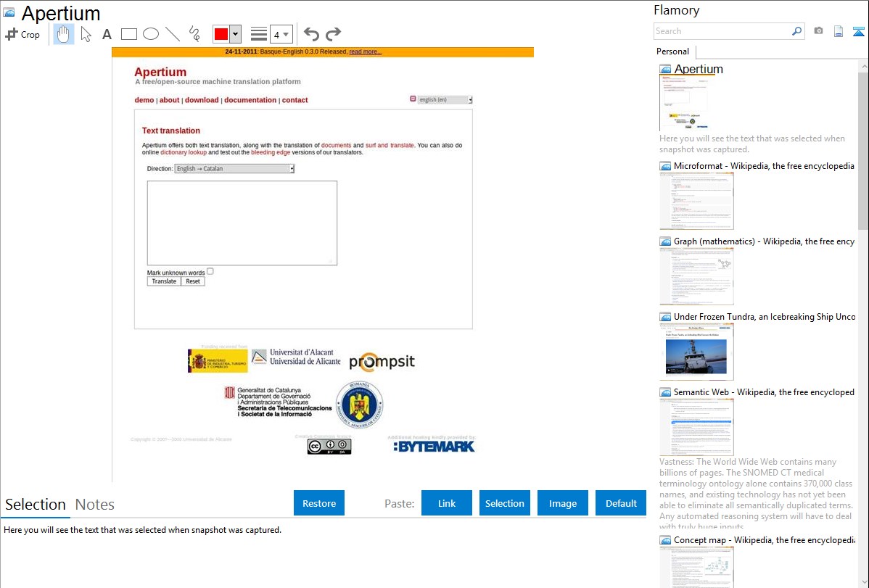
Task: Click the translation text area
Action: click(242, 223)
